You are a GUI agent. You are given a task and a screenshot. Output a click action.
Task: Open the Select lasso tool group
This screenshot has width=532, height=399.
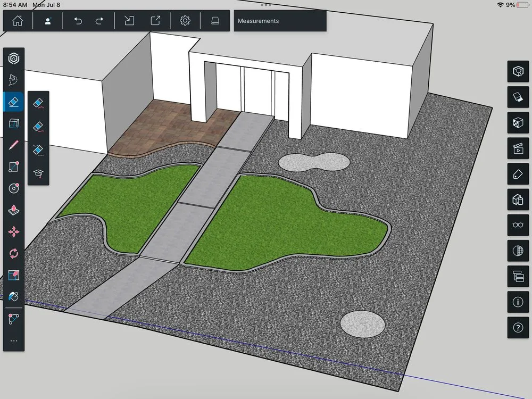coord(14,80)
